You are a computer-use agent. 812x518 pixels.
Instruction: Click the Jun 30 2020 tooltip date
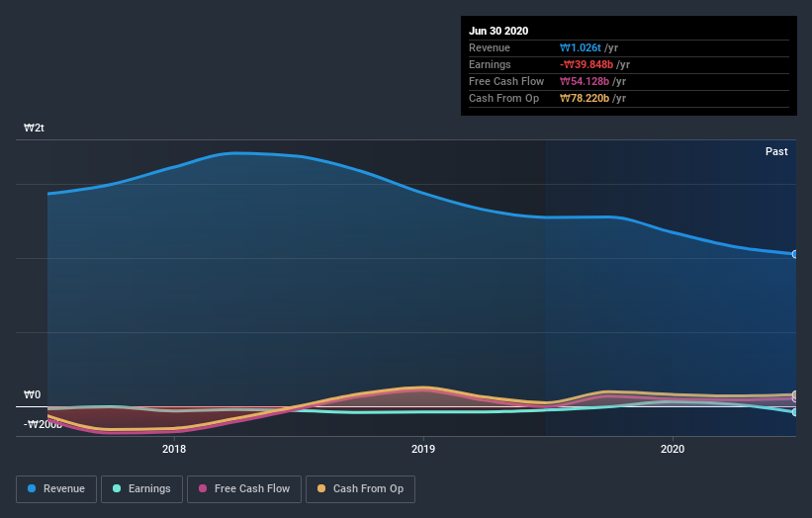498,31
